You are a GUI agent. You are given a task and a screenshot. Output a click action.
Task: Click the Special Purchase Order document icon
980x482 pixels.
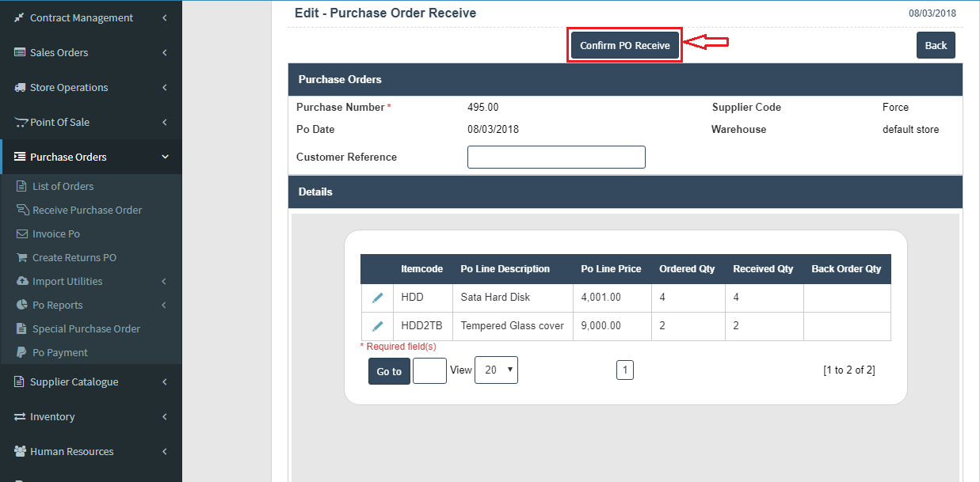coord(22,329)
